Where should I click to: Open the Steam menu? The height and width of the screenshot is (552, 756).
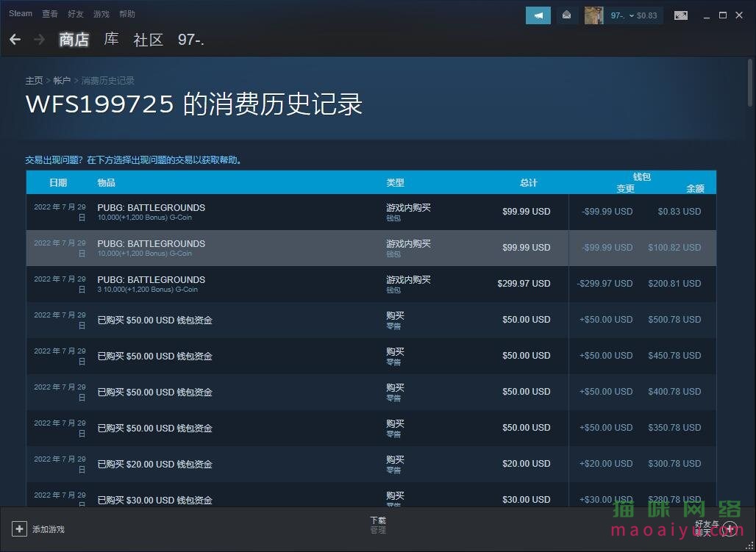point(20,13)
